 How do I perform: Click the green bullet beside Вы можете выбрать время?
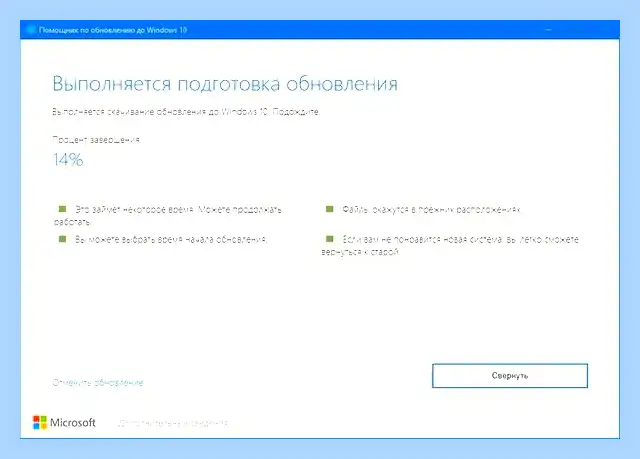point(62,239)
